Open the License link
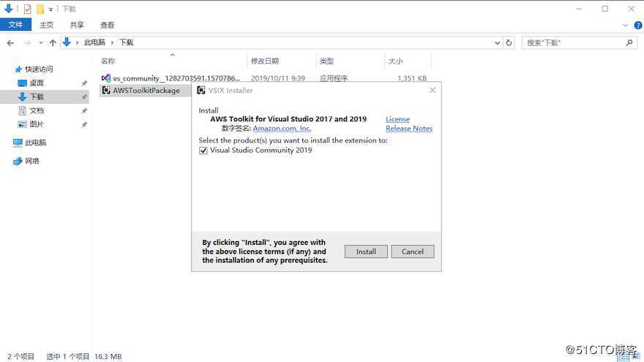Screen dimensions: 644x362 [397, 119]
